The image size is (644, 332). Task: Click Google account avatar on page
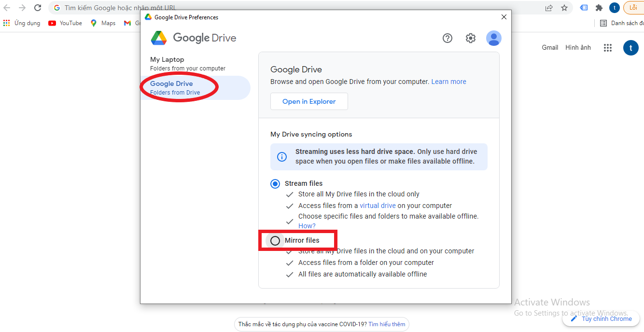click(630, 48)
